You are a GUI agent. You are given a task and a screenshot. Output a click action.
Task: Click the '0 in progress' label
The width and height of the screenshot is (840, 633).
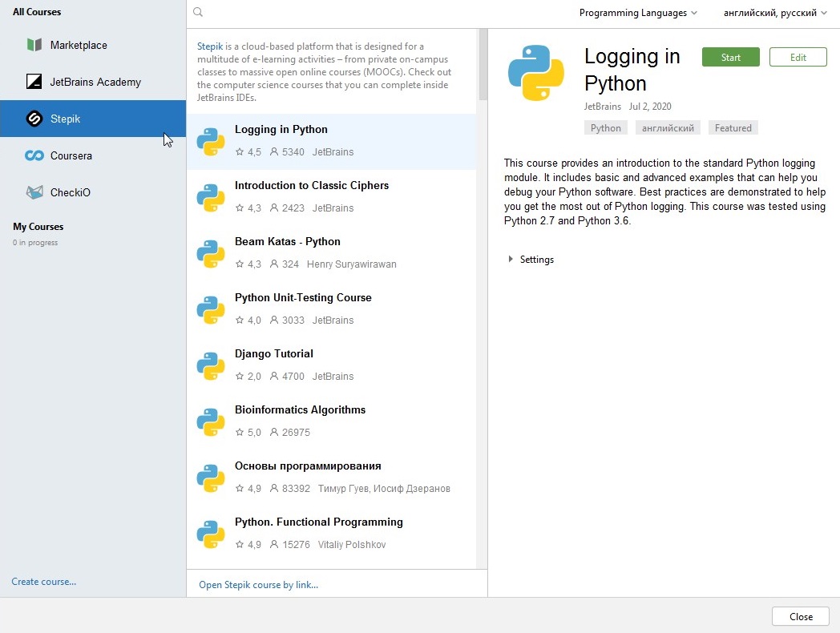[35, 243]
